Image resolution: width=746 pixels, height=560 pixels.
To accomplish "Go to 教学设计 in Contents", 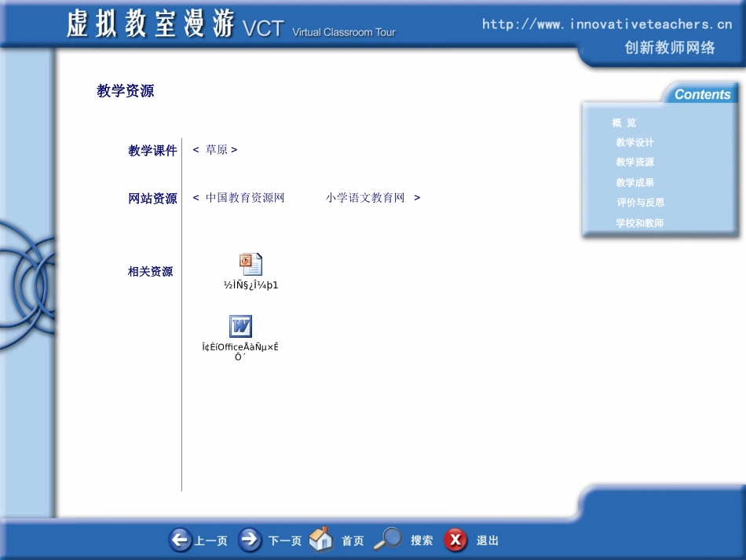I will click(x=634, y=143).
